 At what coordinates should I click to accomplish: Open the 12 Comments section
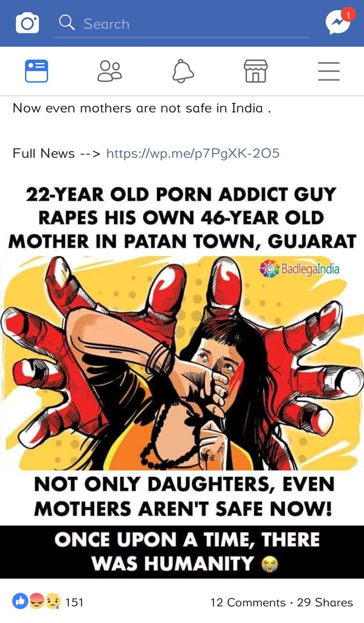click(x=248, y=602)
